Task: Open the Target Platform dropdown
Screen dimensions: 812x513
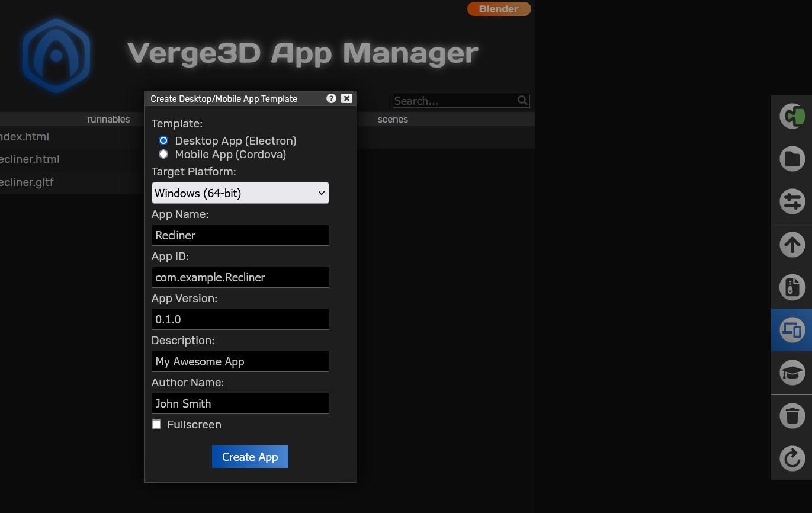Action: [240, 193]
